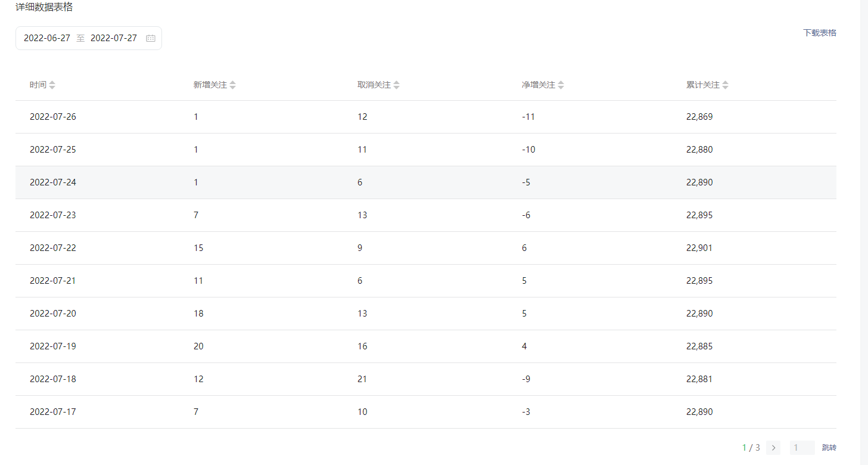This screenshot has width=868, height=465.
Task: Click the 2022-07-18 date cell
Action: 53,379
